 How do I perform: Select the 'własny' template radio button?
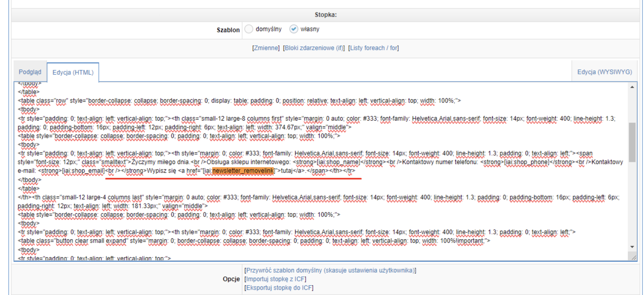[x=294, y=29]
